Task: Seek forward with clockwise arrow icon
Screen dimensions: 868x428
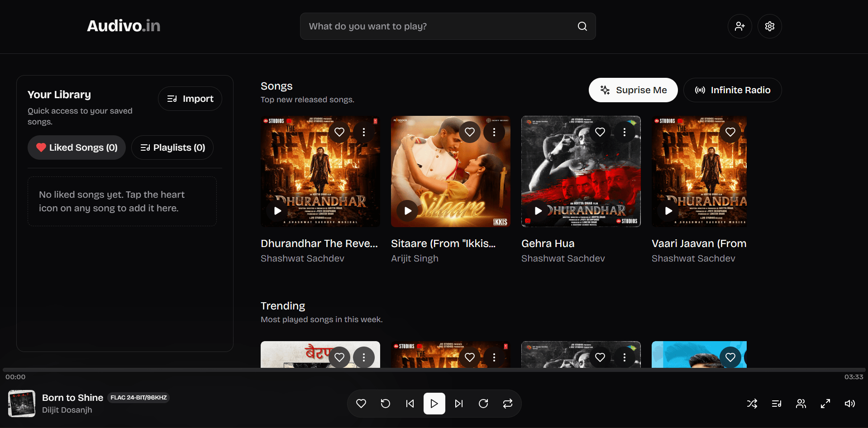Action: [483, 404]
